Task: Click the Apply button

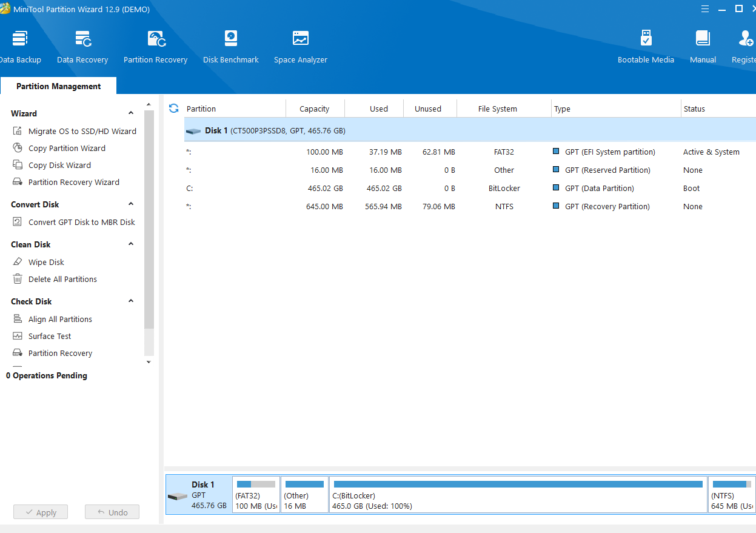Action: (x=41, y=512)
